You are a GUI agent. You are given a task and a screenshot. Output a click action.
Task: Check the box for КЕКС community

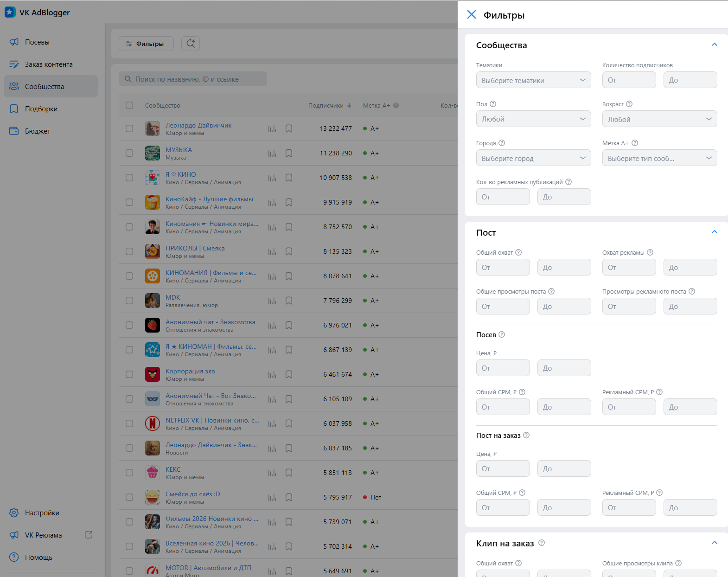[129, 473]
